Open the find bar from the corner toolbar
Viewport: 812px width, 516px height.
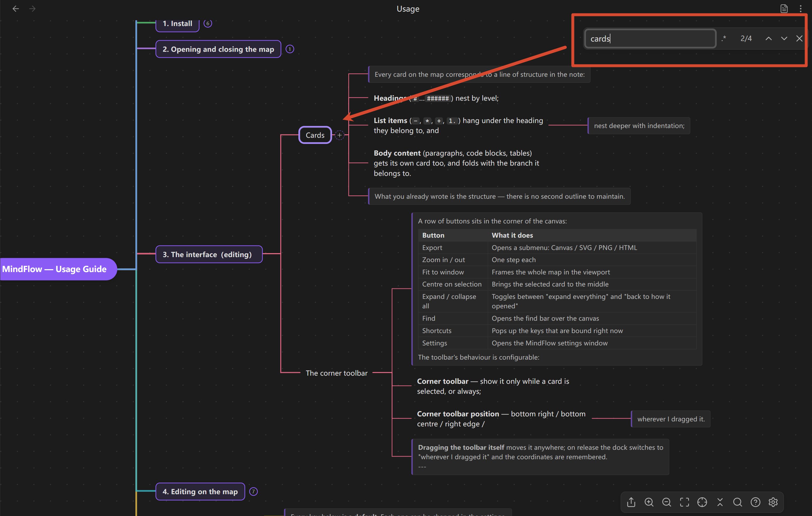click(x=737, y=502)
